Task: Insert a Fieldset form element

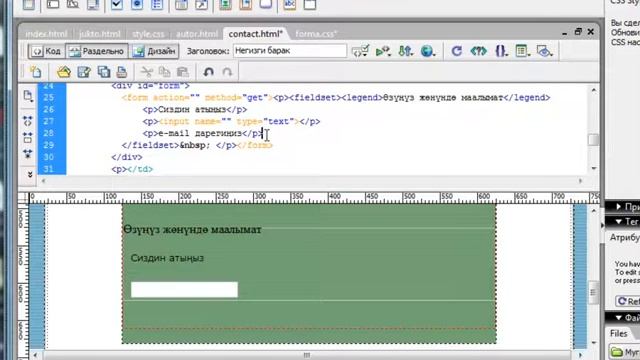Action: click(x=310, y=4)
